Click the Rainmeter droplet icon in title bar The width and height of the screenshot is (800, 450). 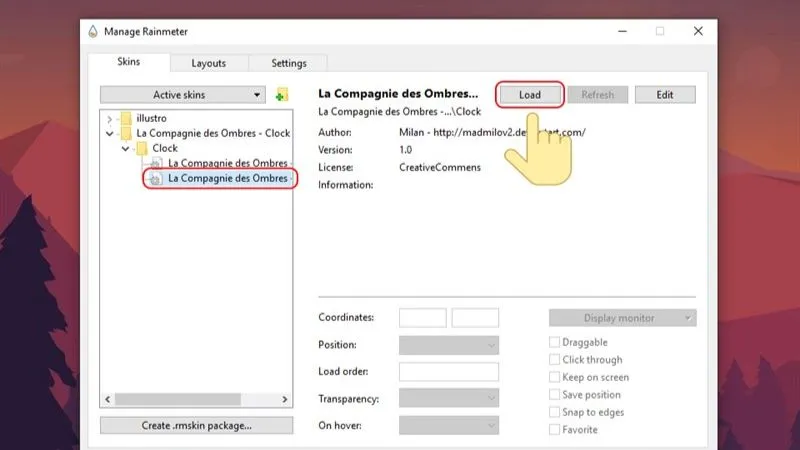pyautogui.click(x=92, y=32)
